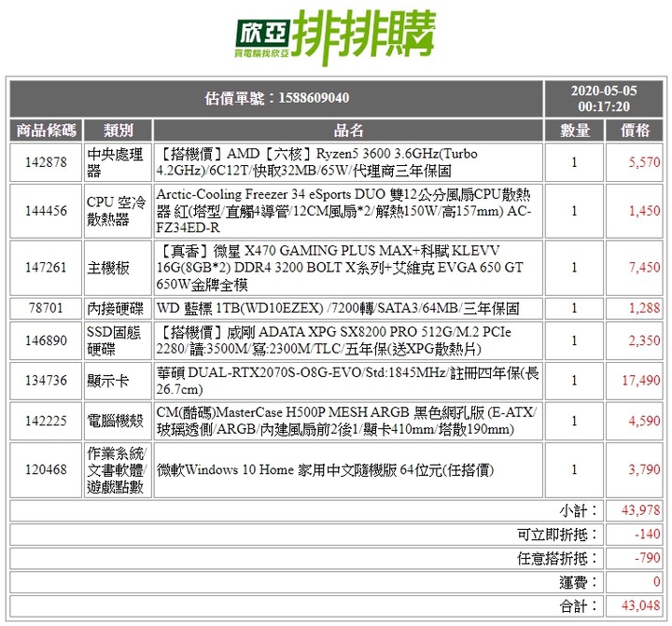Select product code 147261

point(46,268)
